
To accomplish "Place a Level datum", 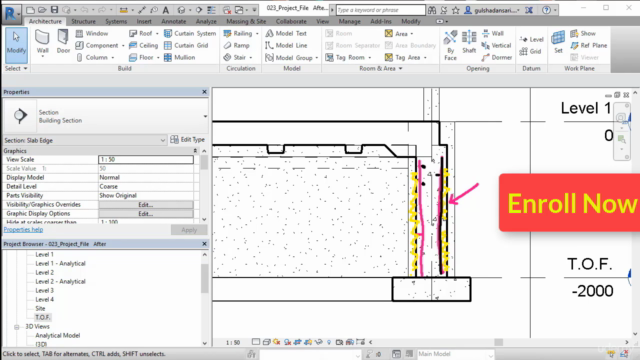I will pos(531,39).
